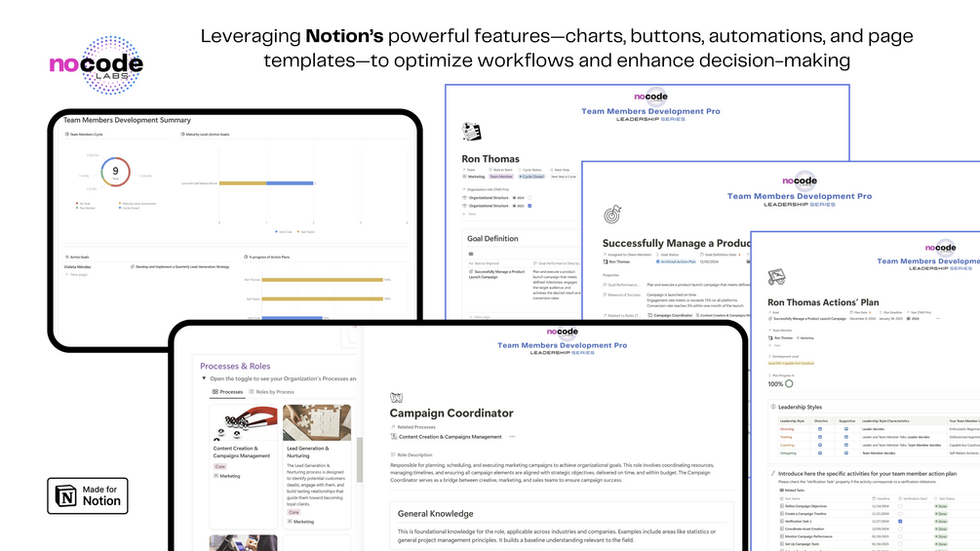The width and height of the screenshot is (980, 551).
Task: Click the Maturity Level stacked bar
Action: tap(266, 183)
